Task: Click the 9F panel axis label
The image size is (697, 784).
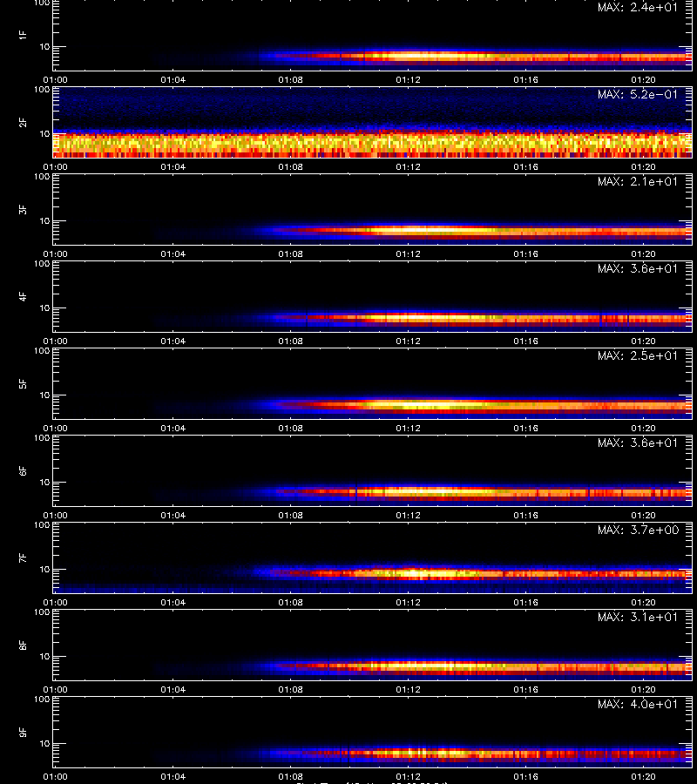Action: pyautogui.click(x=23, y=733)
